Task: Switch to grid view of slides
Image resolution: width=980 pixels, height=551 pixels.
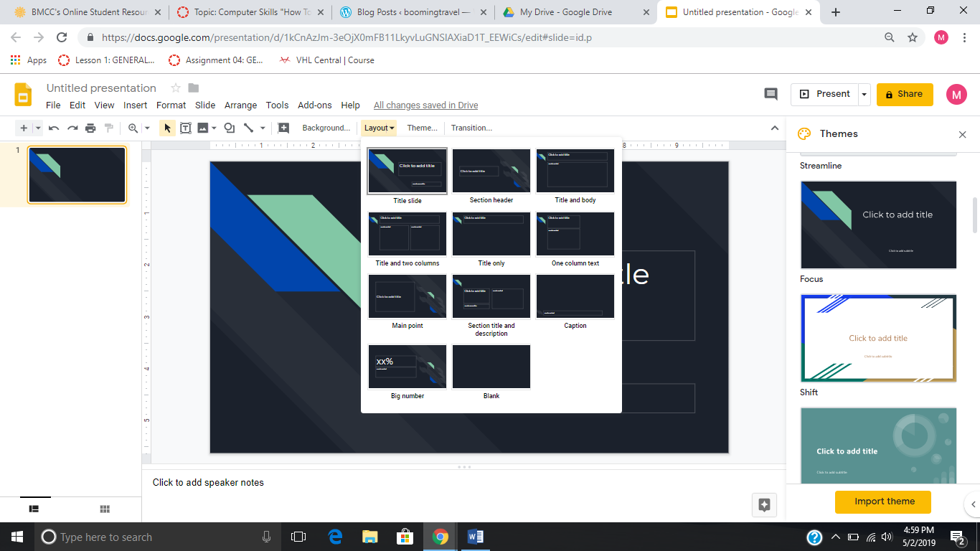Action: tap(105, 509)
